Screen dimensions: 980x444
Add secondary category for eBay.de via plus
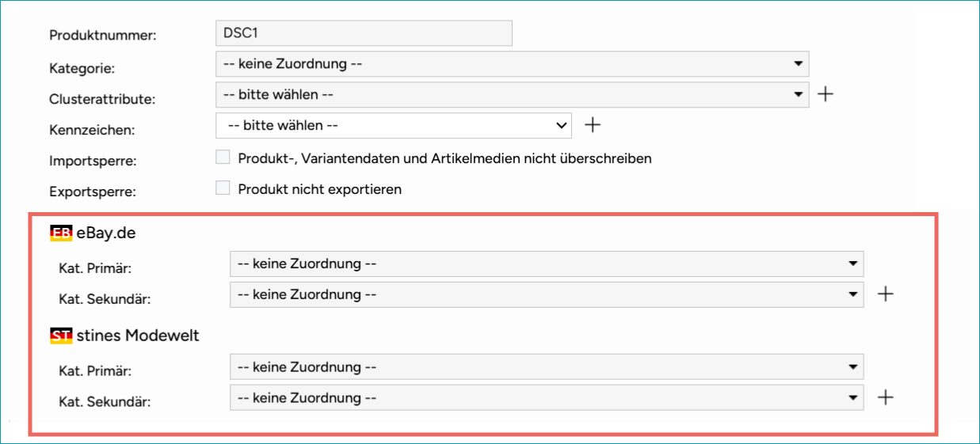pos(886,294)
